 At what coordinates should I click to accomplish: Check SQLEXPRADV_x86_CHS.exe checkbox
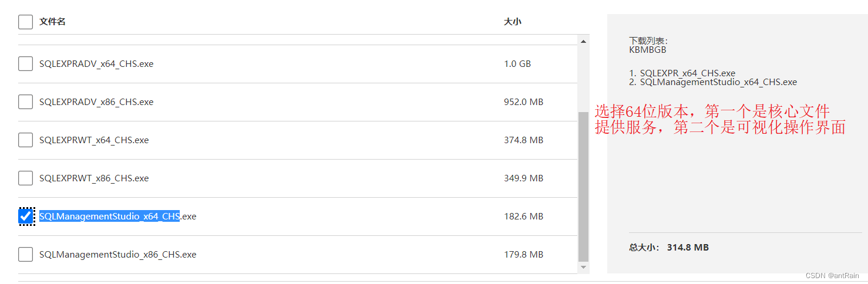[25, 102]
